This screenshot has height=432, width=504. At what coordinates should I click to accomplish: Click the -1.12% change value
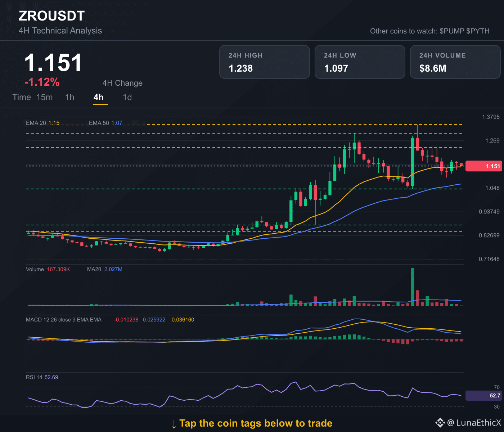coord(42,82)
